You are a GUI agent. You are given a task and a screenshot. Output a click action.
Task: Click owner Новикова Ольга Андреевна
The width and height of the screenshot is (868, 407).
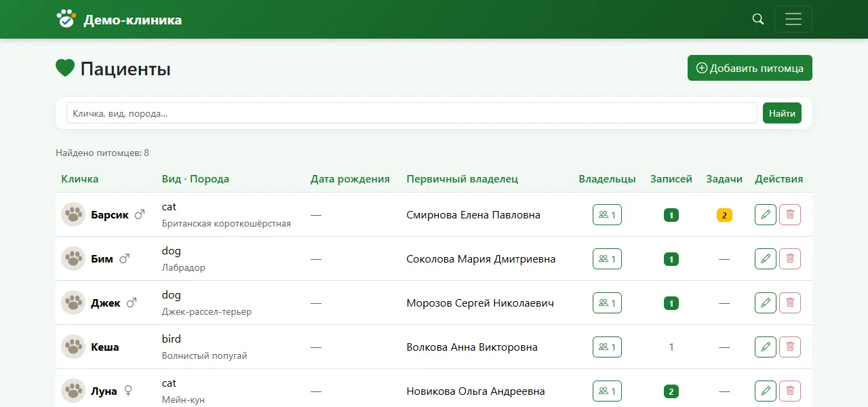coord(475,391)
